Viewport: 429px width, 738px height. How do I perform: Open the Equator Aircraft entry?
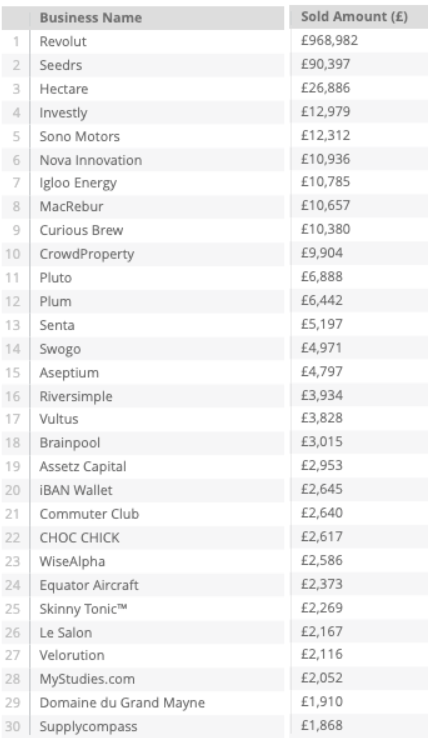(x=89, y=585)
